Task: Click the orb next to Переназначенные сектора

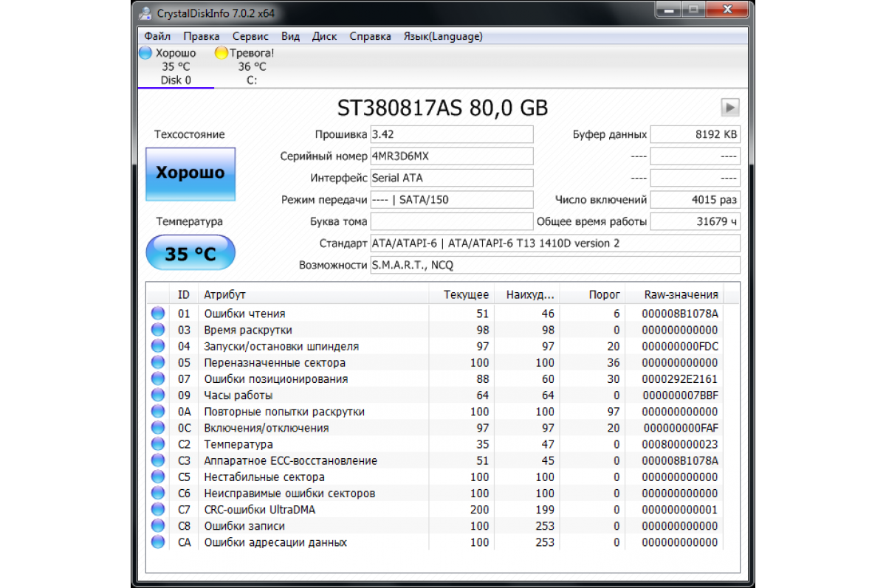Action: pyautogui.click(x=158, y=362)
